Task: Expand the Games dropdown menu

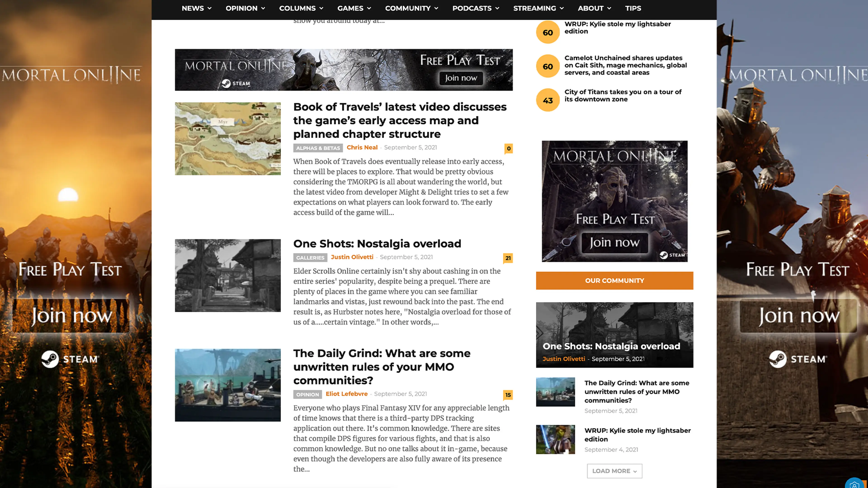Action: pos(354,8)
